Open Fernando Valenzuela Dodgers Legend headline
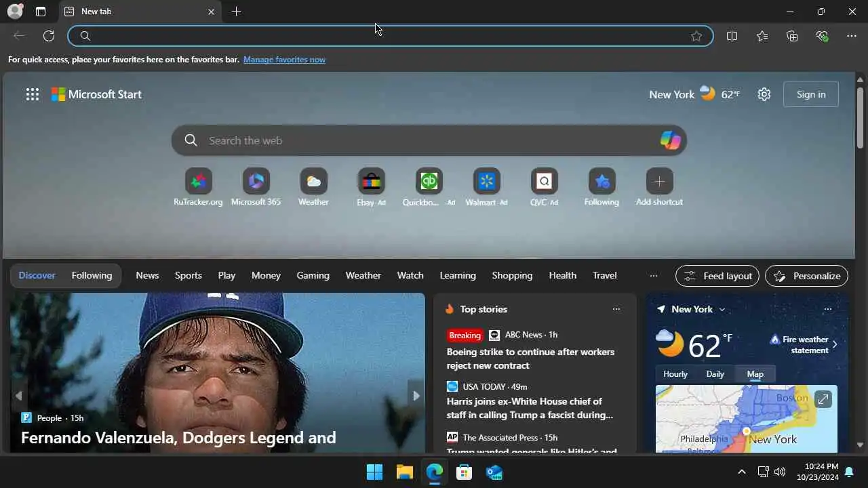 coord(178,438)
